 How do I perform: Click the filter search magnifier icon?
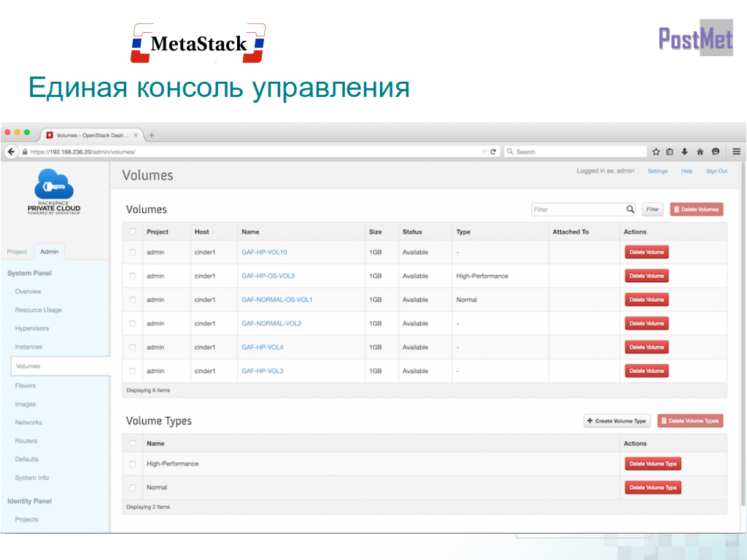pos(630,209)
